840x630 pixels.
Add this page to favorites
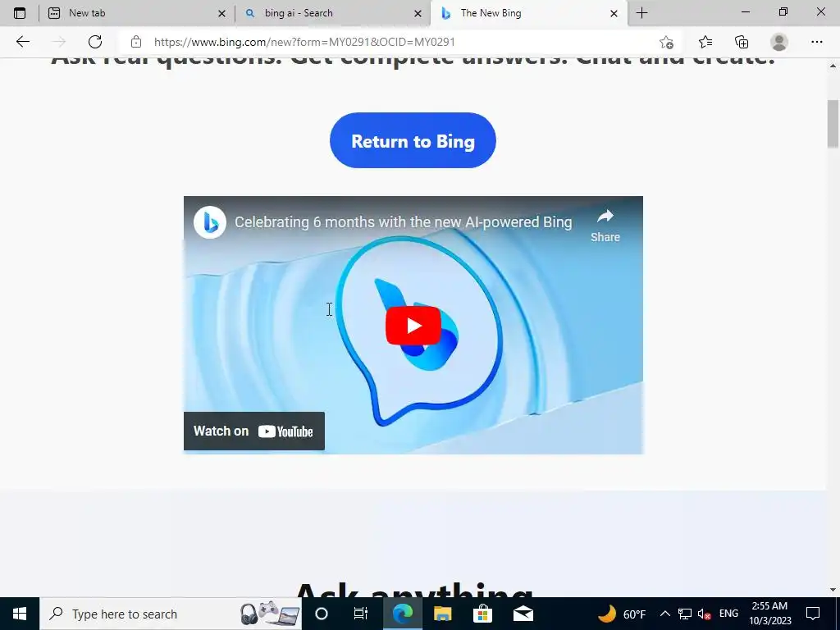666,42
